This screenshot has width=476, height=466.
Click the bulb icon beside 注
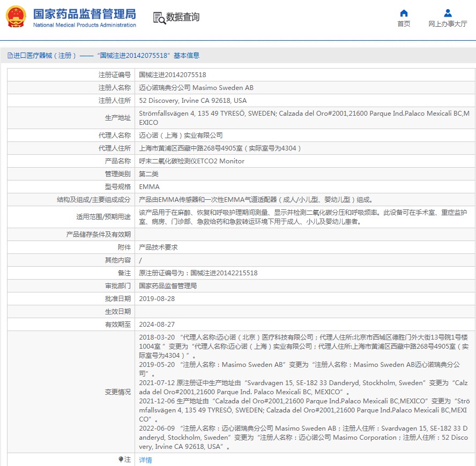(x=121, y=460)
